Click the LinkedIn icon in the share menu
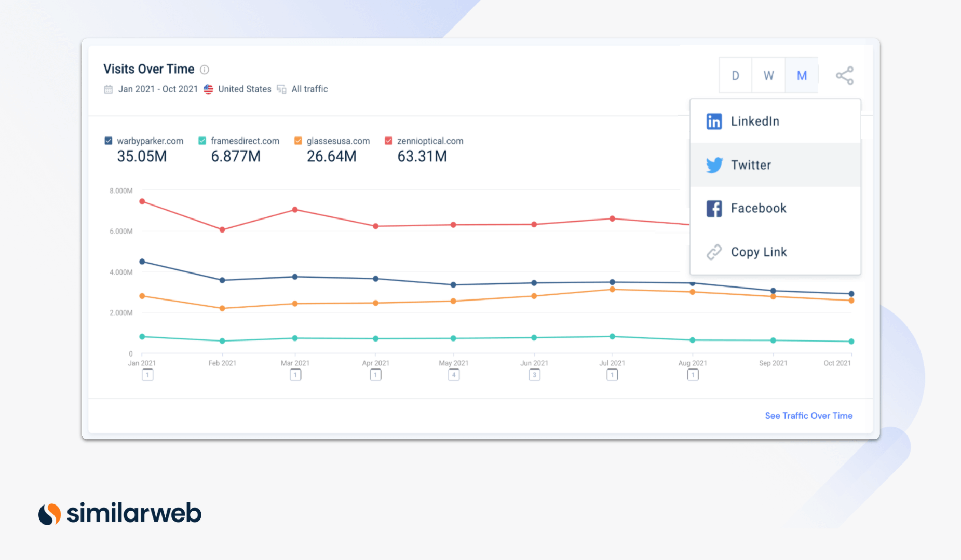Viewport: 961px width, 560px height. [x=714, y=121]
